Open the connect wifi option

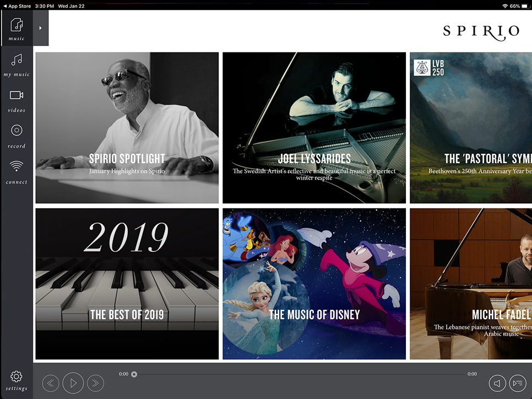(x=17, y=172)
